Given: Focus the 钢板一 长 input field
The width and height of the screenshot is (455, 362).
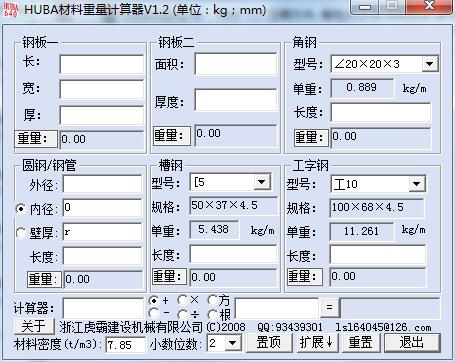Looking at the screenshot, I should coord(102,64).
